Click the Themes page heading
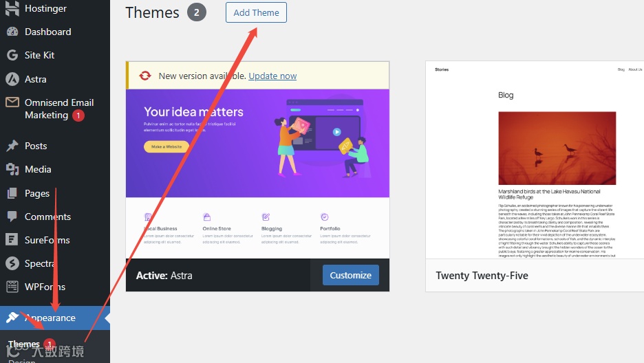This screenshot has height=363, width=644. point(152,12)
